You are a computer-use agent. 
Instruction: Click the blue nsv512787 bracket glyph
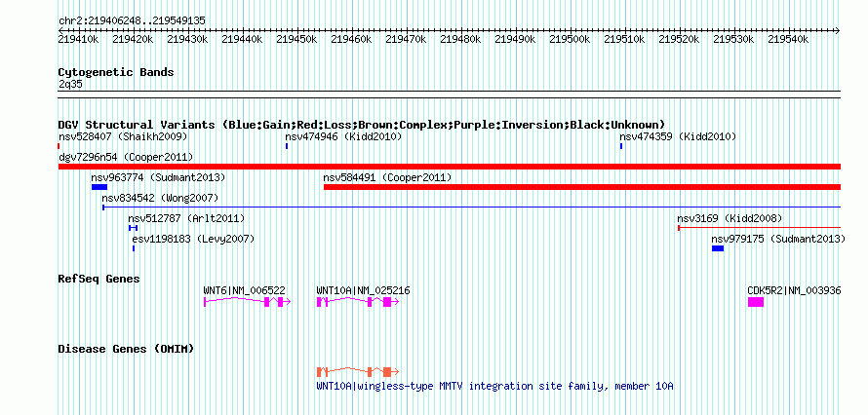tap(133, 228)
